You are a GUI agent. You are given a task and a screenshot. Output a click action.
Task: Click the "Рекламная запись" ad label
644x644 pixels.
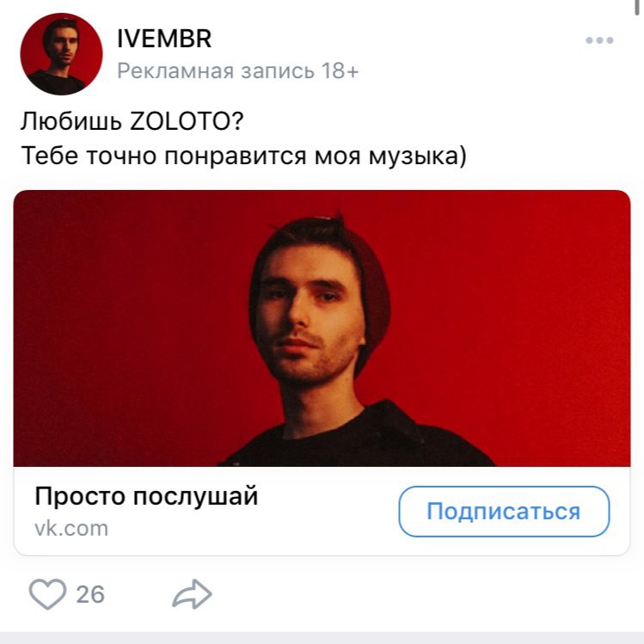(216, 71)
